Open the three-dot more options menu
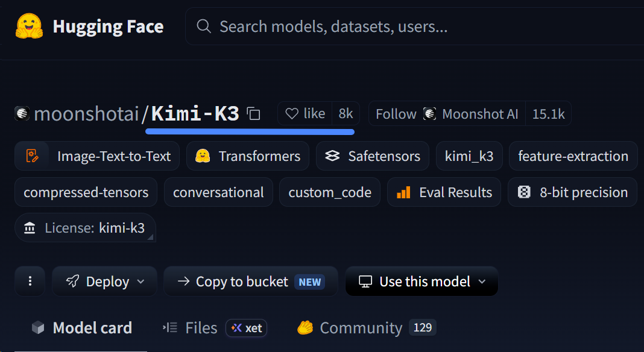The height and width of the screenshot is (352, 644). pyautogui.click(x=30, y=281)
